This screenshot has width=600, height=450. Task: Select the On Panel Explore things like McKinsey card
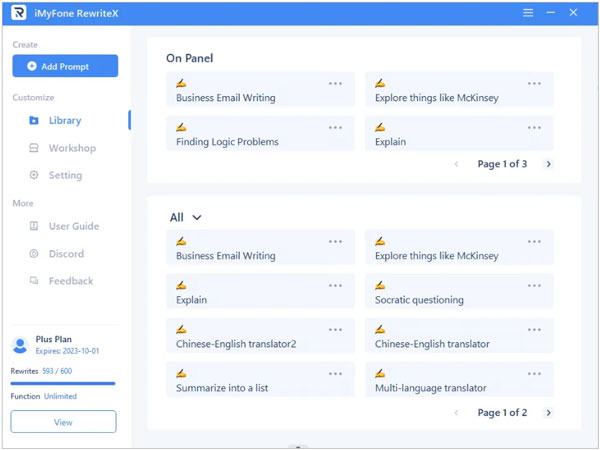(459, 90)
